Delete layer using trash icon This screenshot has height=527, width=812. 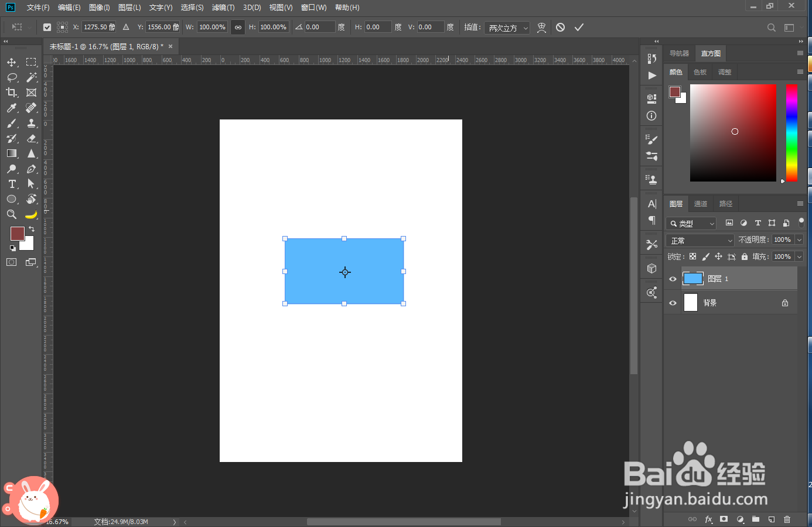click(x=787, y=519)
